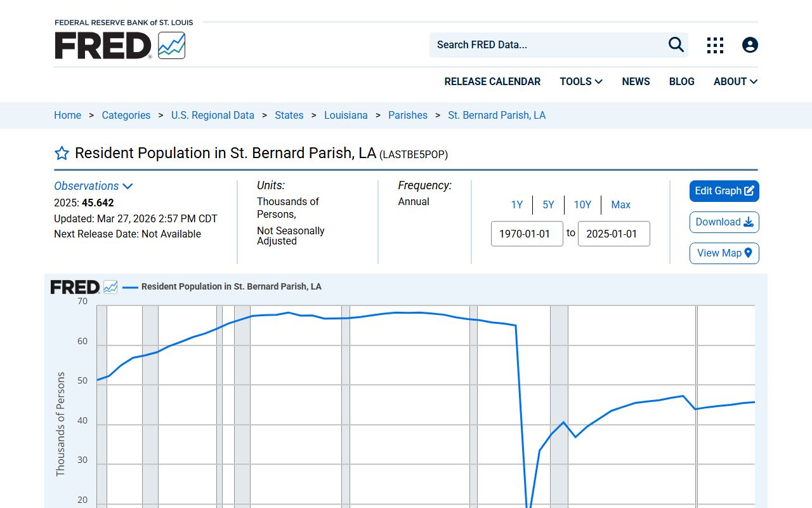The width and height of the screenshot is (812, 508).
Task: Click the FRED logo in the header
Action: (120, 46)
